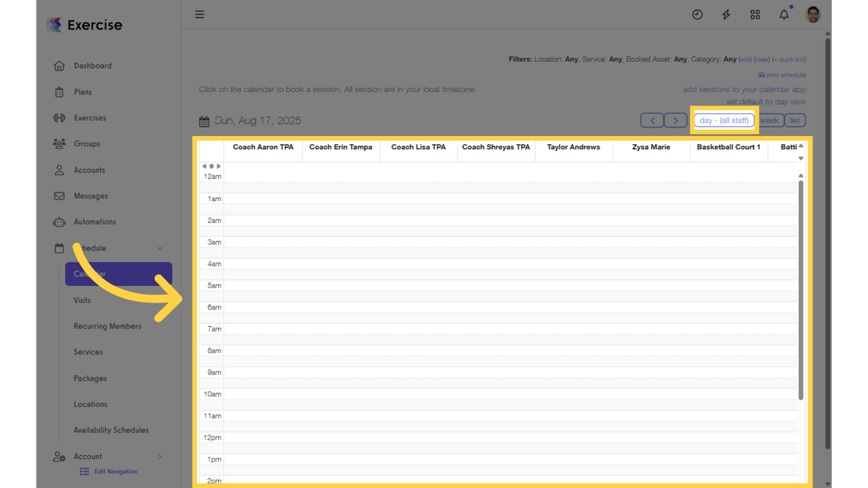
Task: Go to the previous day with left chevron
Action: (652, 120)
